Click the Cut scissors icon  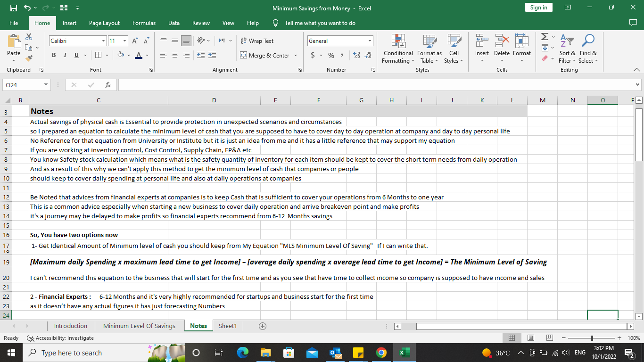pos(29,37)
